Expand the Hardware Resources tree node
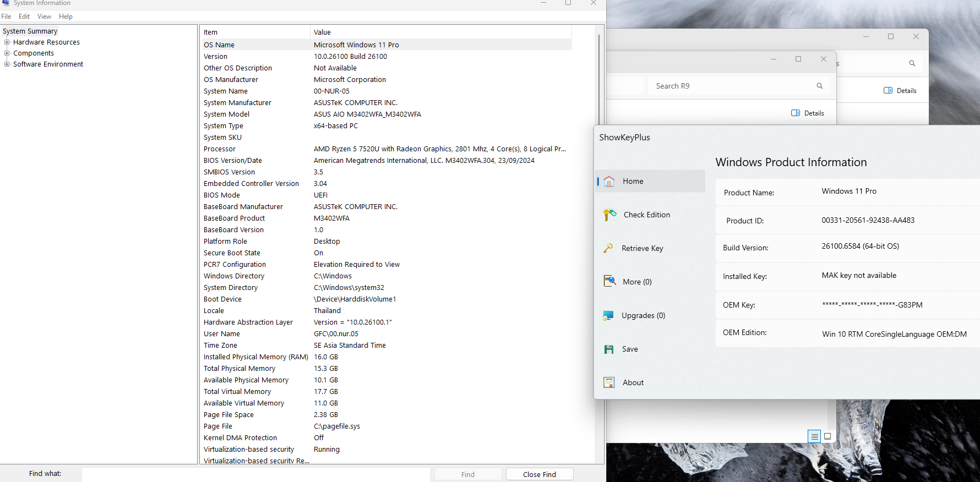Screen dimensions: 980x482 [7, 42]
